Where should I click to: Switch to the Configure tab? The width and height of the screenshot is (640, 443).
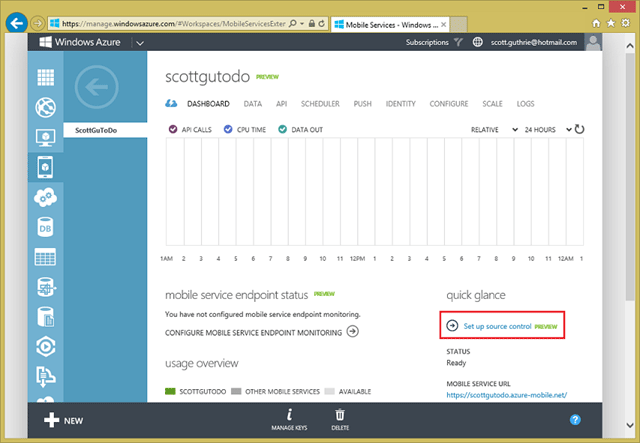tap(449, 104)
